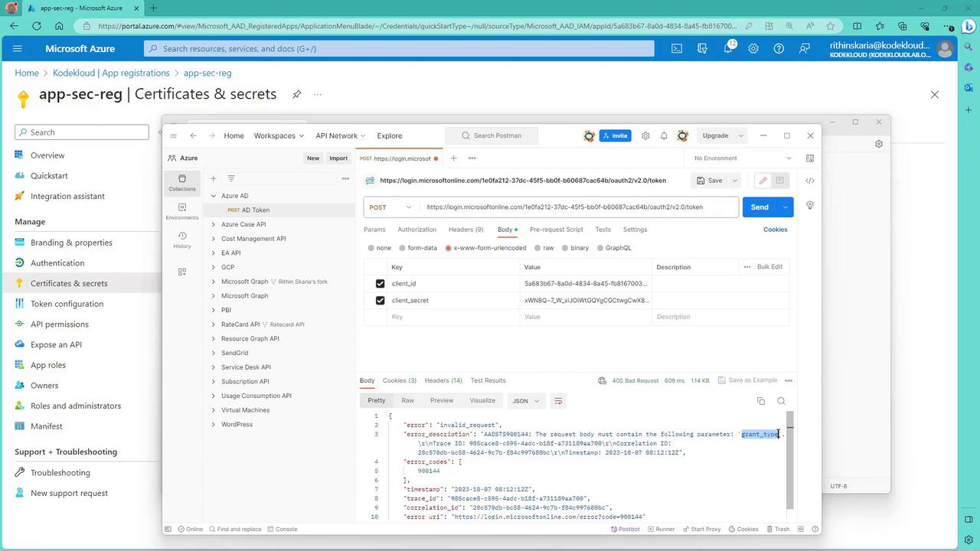The height and width of the screenshot is (551, 980).
Task: Open Azure Cloud Shell icon
Action: point(677,48)
